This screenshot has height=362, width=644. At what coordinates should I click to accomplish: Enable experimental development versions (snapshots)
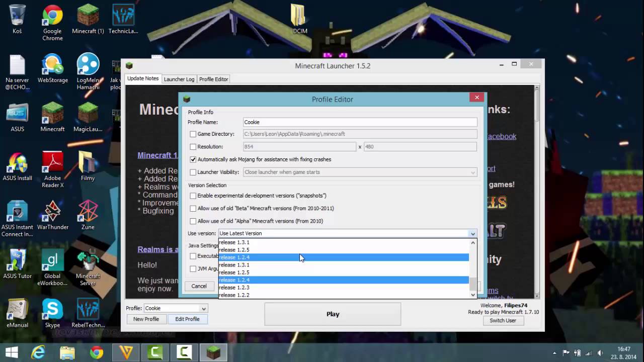(193, 196)
